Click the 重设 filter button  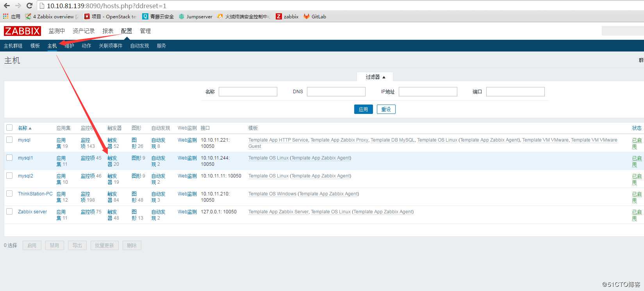coord(386,109)
